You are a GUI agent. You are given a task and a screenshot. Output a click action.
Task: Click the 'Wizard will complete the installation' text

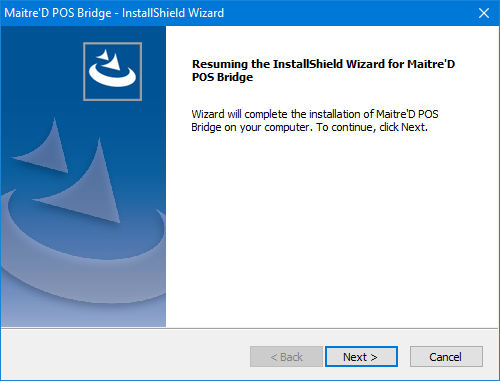tap(315, 120)
